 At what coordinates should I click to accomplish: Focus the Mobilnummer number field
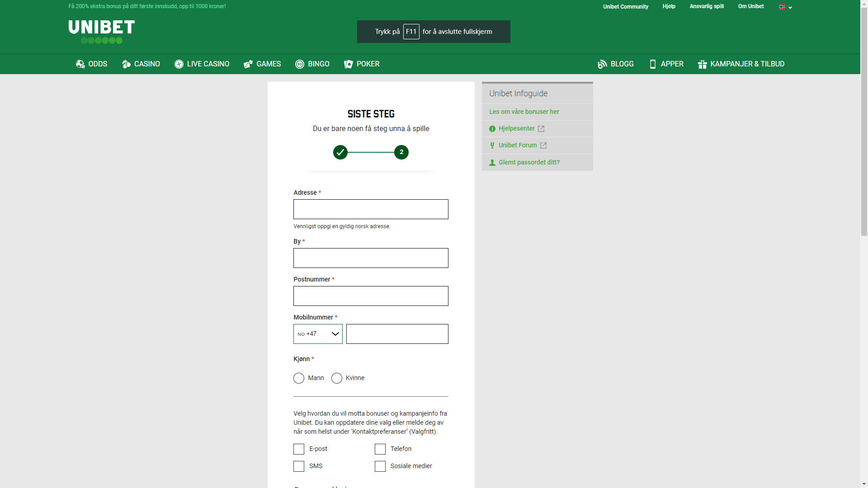(397, 334)
